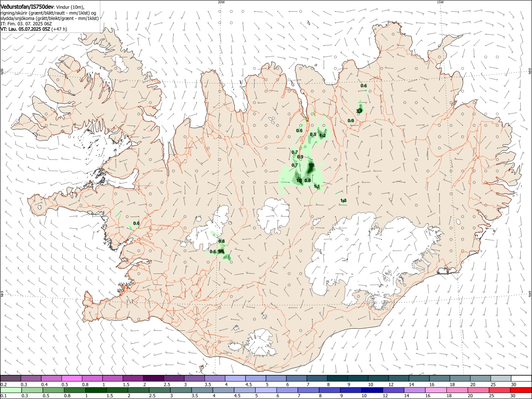This screenshot has height=399, width=532.
Task: Pick the bright pink 0.5 swatch in upper scale
Action: click(71, 378)
